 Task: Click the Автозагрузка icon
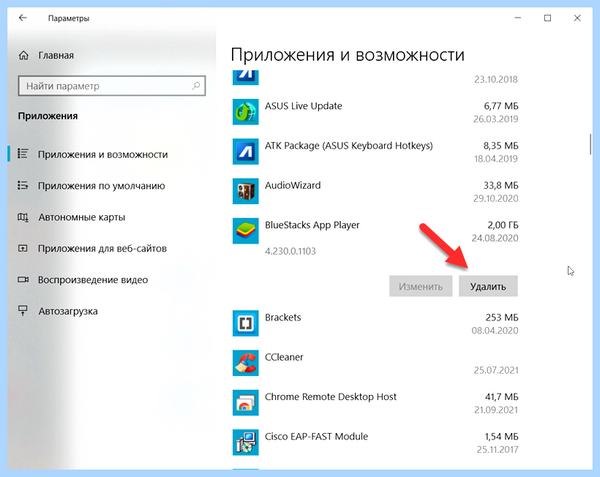pyautogui.click(x=23, y=311)
